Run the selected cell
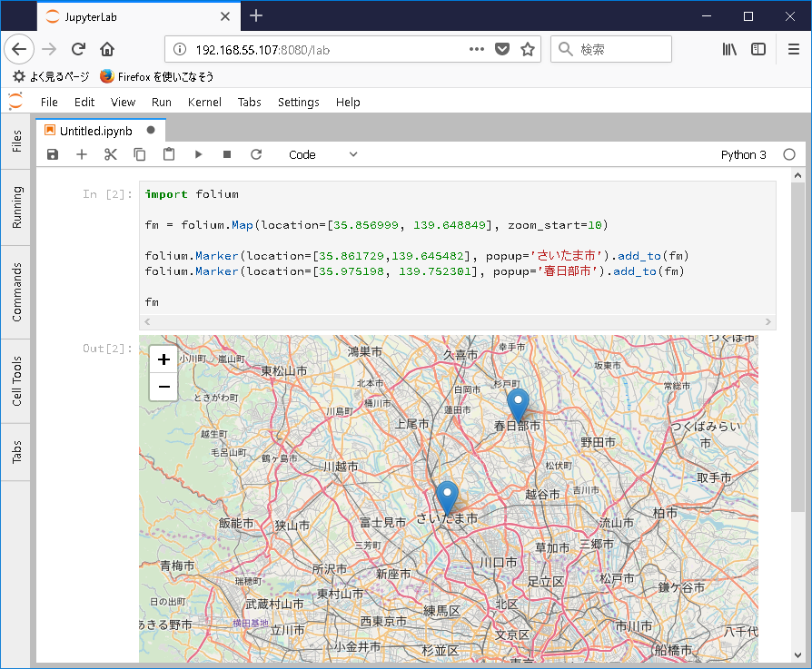 pyautogui.click(x=198, y=154)
